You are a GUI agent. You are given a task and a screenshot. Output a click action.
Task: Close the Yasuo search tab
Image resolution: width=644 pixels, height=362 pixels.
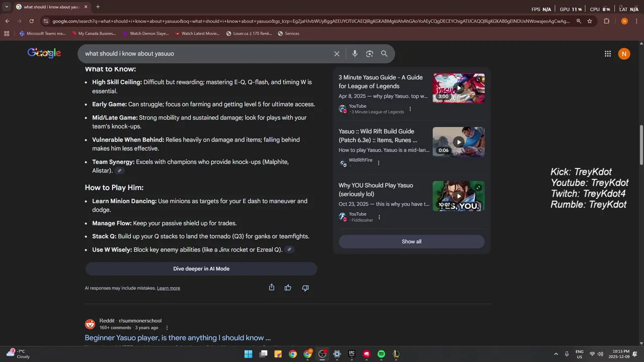tap(86, 7)
